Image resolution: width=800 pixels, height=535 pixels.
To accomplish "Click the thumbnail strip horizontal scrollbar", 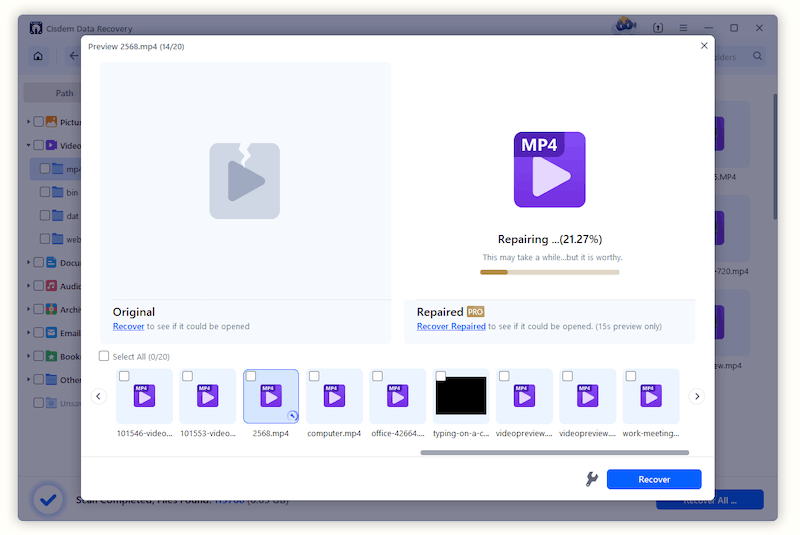I will click(x=555, y=452).
